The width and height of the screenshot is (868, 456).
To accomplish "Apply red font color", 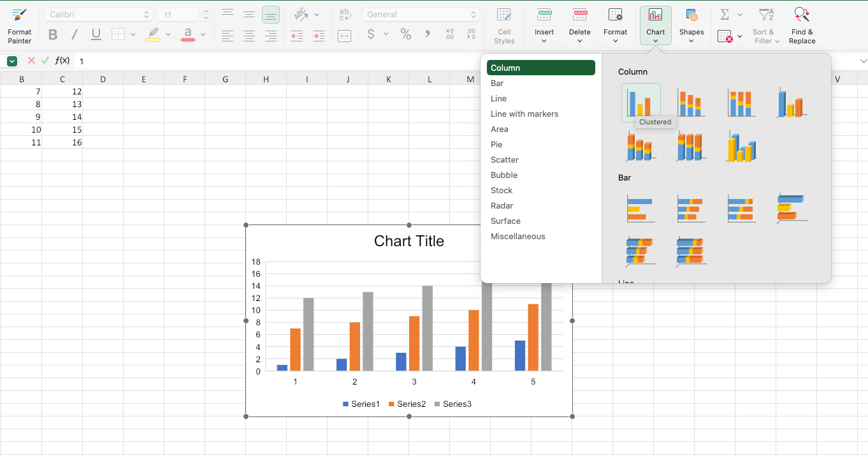I will pos(188,35).
